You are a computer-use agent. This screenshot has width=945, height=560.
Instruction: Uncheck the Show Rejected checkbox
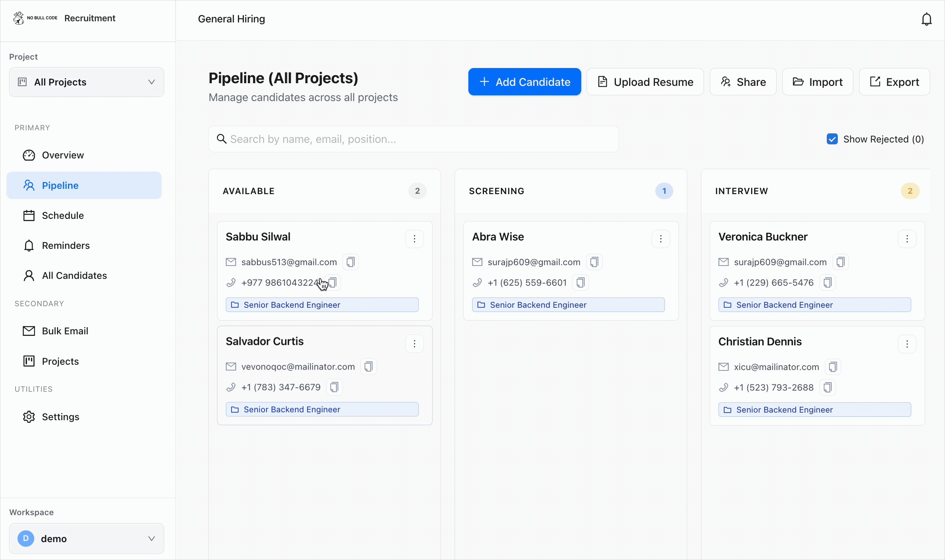click(832, 139)
